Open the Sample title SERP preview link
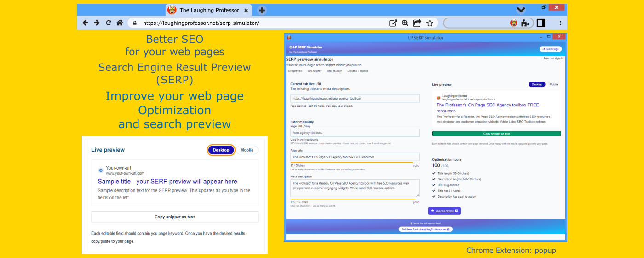 [167, 182]
